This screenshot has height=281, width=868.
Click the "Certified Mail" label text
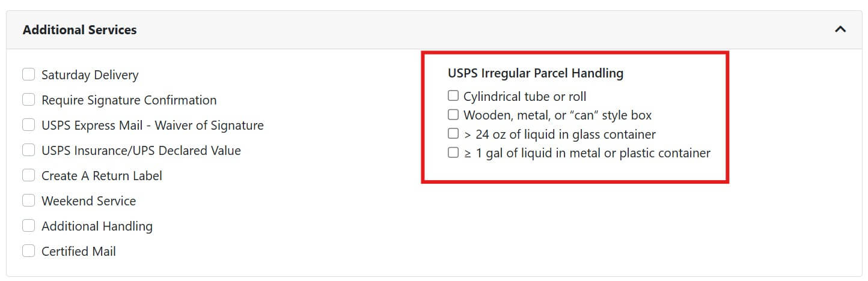pos(78,252)
